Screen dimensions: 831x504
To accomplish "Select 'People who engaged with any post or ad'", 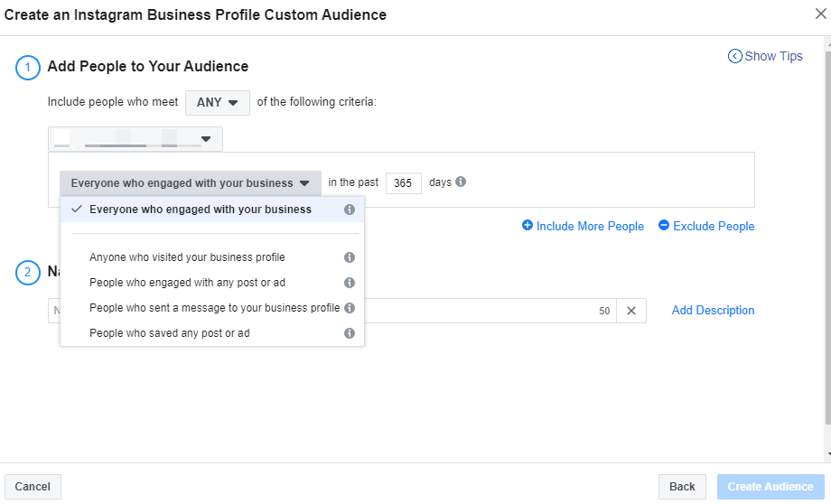I will (x=187, y=283).
